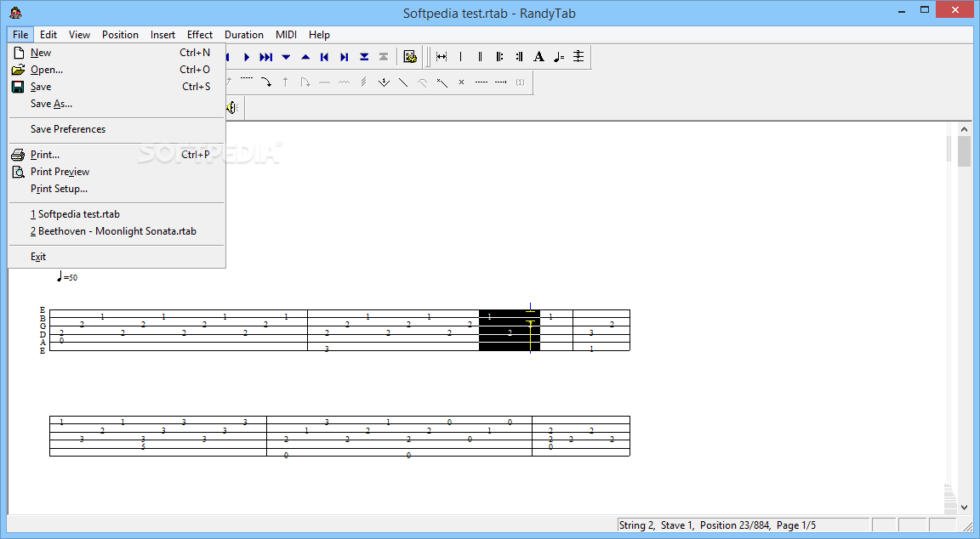Click the File menu
Screen dimensions: 980x539
coord(20,34)
